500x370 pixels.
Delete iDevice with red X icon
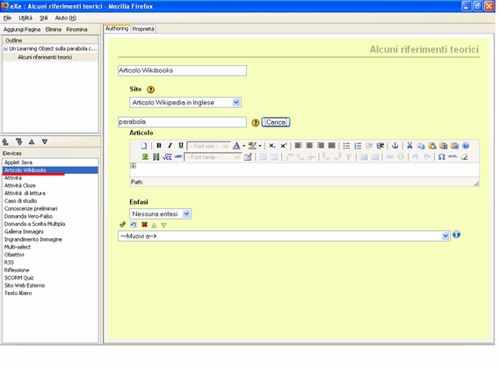(x=144, y=225)
